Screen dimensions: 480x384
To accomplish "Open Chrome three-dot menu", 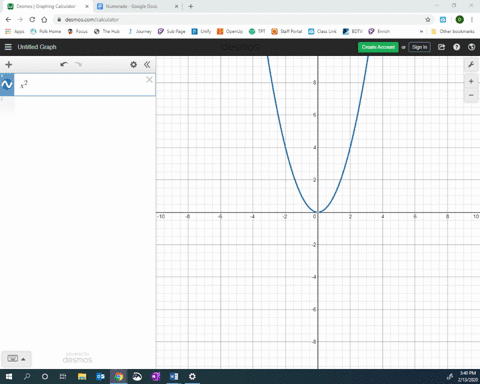I will click(x=472, y=20).
